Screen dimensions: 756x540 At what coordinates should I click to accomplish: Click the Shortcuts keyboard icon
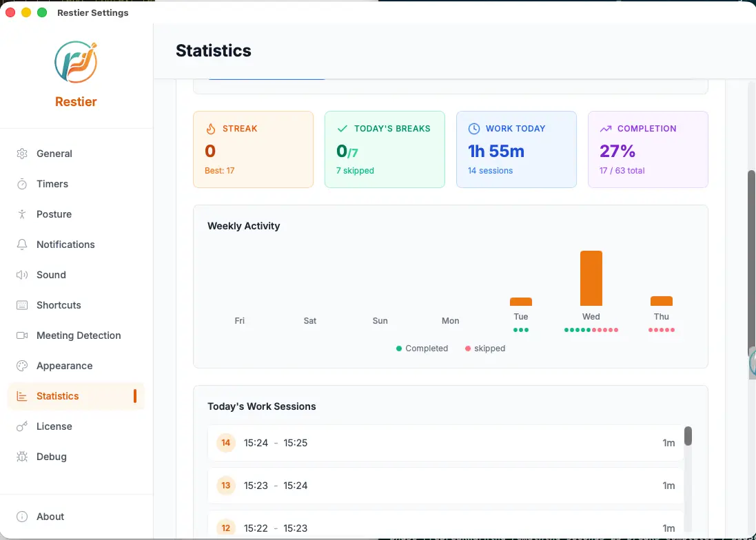click(x=22, y=305)
